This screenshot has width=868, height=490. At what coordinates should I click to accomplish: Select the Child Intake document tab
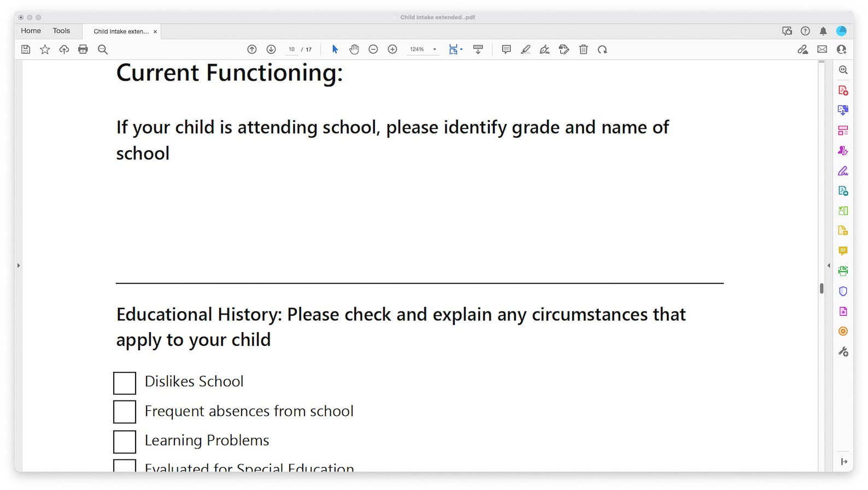[121, 32]
